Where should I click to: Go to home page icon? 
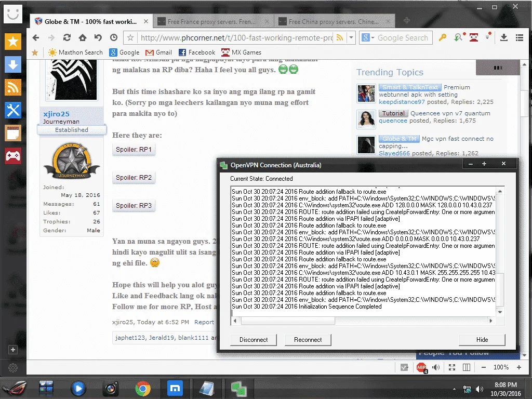(83, 37)
